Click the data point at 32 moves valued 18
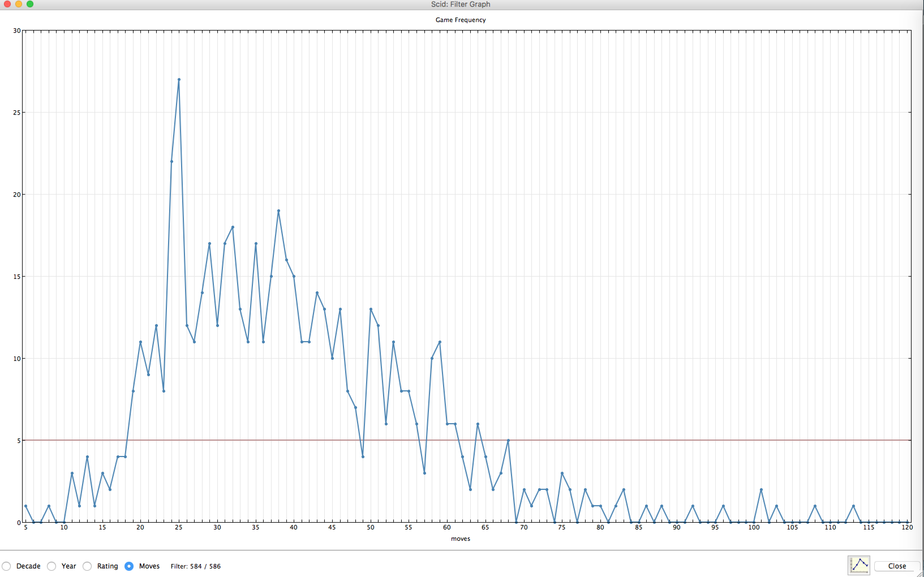The height and width of the screenshot is (577, 924). (233, 227)
